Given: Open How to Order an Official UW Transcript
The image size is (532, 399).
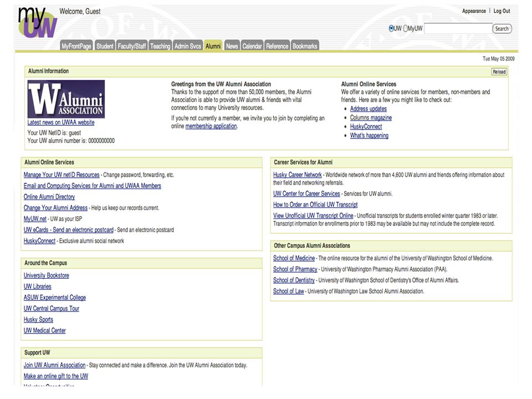Looking at the screenshot, I should coord(315,204).
